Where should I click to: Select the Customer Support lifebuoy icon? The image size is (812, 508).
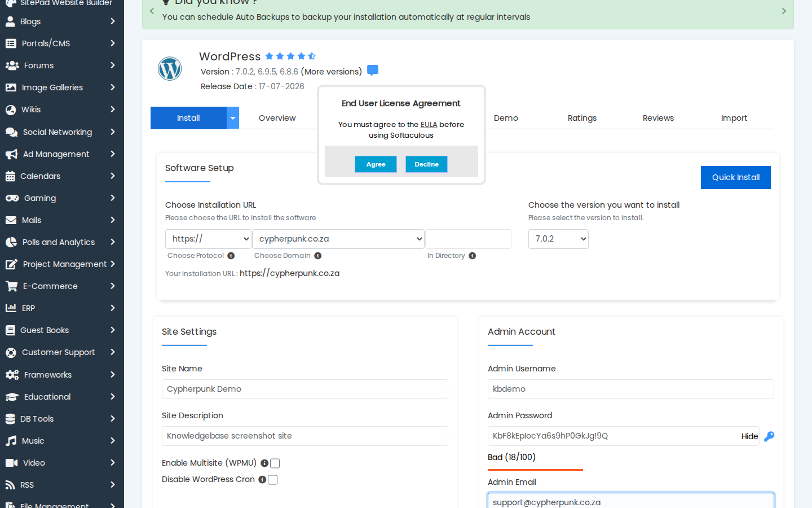coord(11,353)
